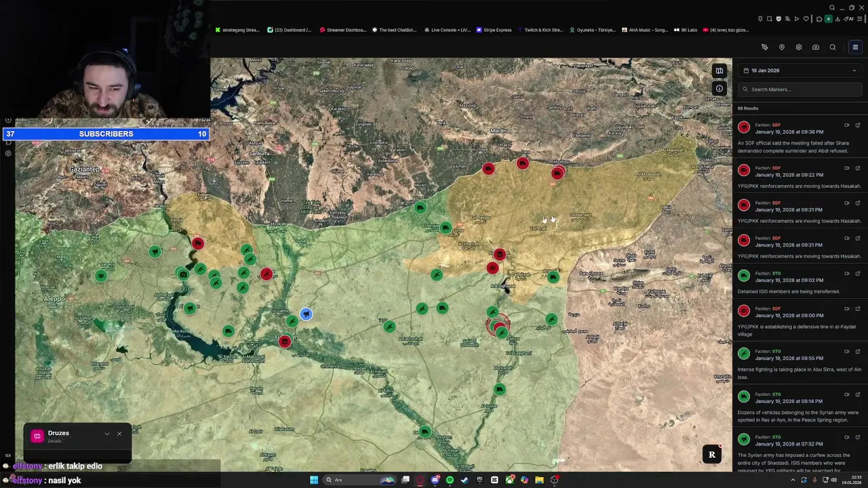The height and width of the screenshot is (488, 868).
Task: Focus the Search Markers input field
Action: tap(800, 89)
